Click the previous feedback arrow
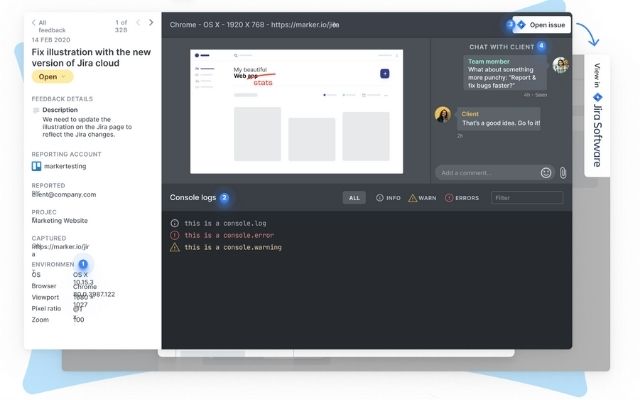 click(138, 22)
